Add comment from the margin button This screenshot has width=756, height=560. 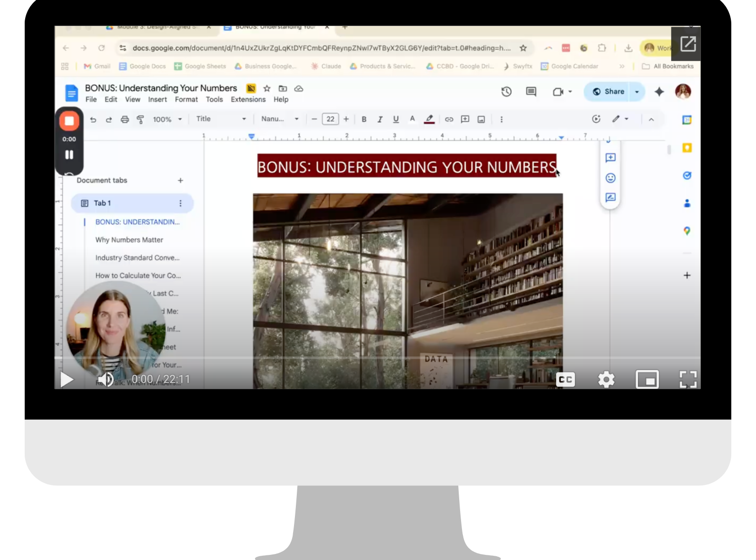click(610, 158)
